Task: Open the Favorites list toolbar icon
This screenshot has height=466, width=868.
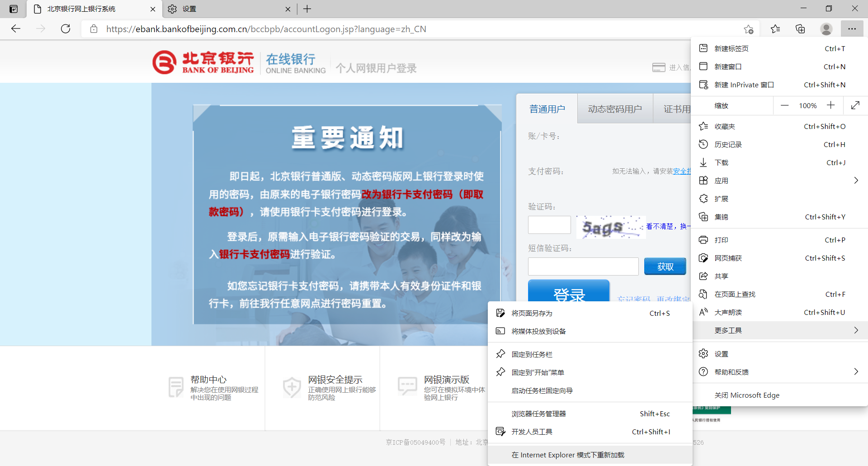Action: [x=775, y=29]
